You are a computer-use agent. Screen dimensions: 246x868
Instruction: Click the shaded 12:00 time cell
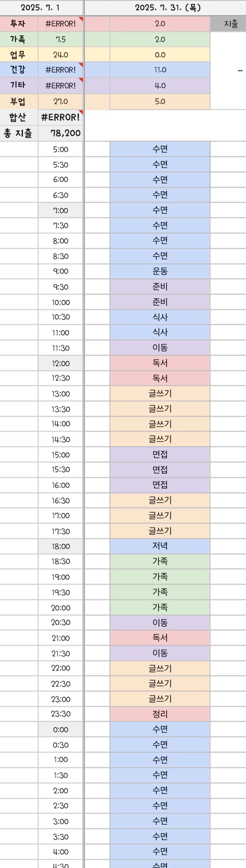click(x=61, y=363)
